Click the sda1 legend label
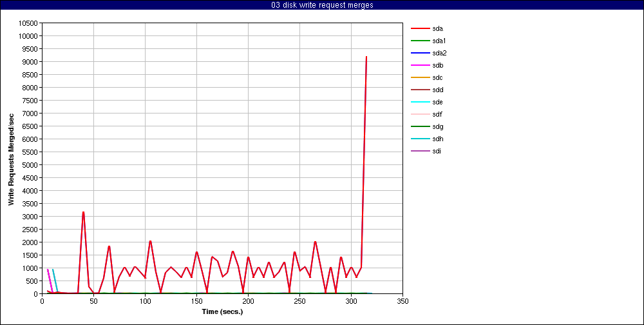The width and height of the screenshot is (644, 325). 439,41
